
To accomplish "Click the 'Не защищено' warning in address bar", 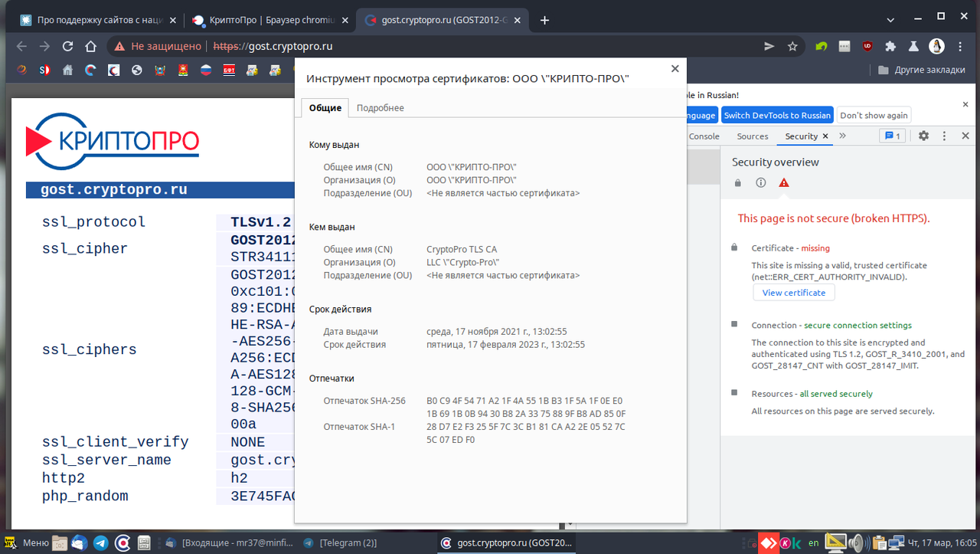I will [158, 46].
